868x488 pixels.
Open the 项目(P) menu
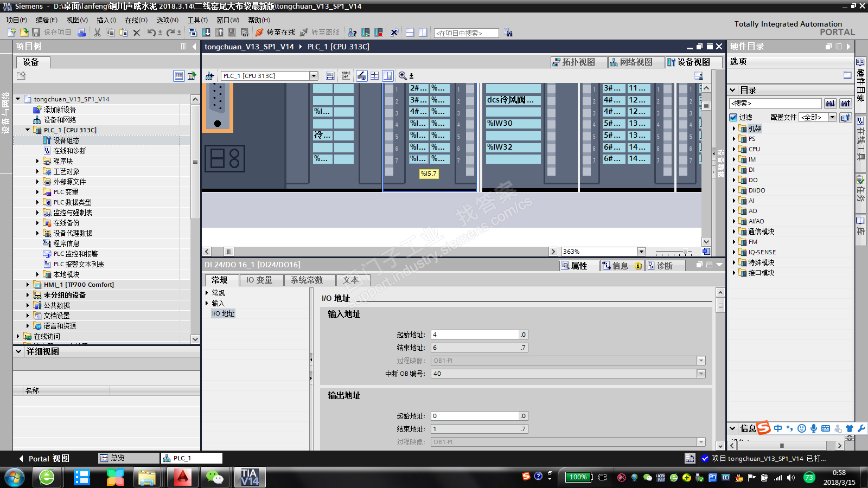coord(16,20)
